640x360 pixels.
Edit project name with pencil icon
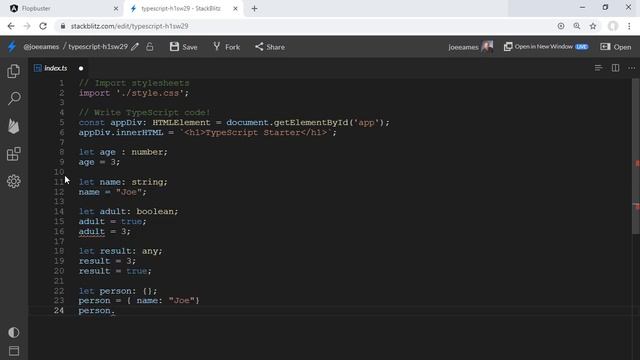[135, 47]
